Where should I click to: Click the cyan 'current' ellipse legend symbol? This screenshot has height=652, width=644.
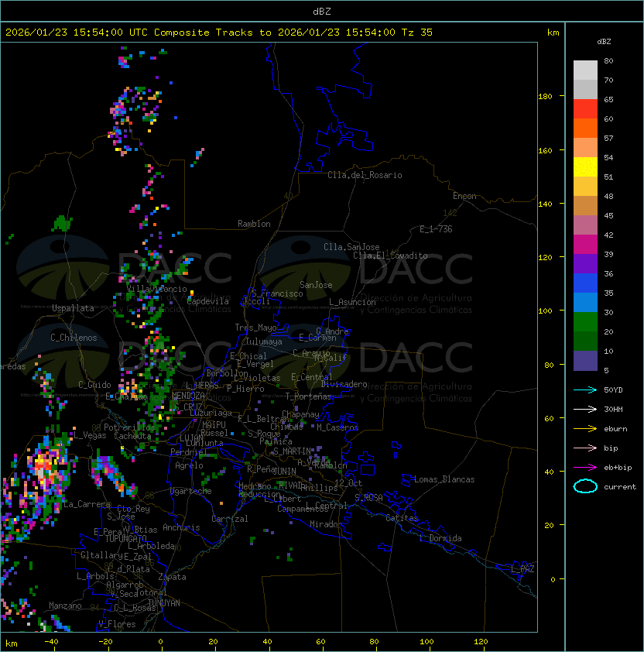pos(585,486)
